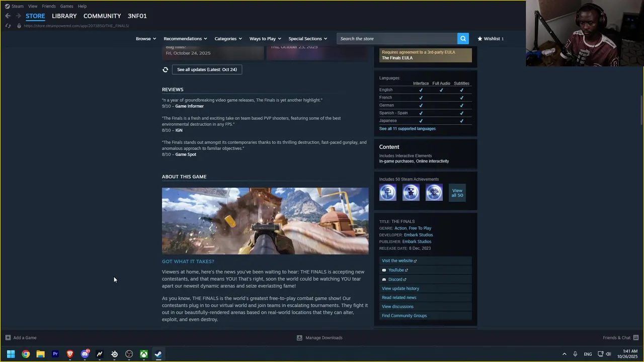Open Friends & Chat icon
Screen dimensions: 644x362
pos(635,338)
